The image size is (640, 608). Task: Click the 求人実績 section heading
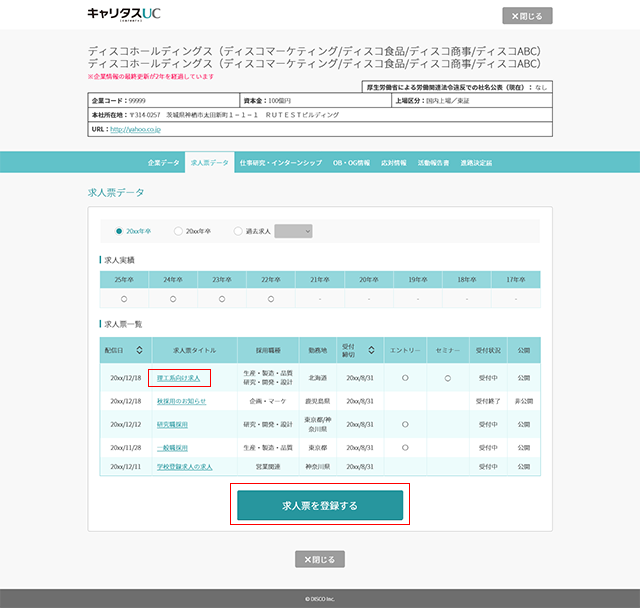coord(119,260)
